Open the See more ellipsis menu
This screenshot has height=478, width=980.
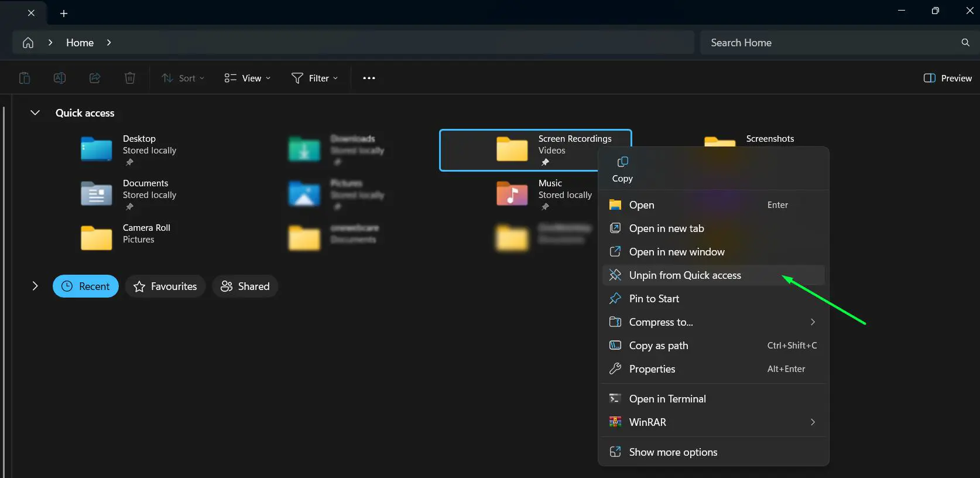(369, 78)
